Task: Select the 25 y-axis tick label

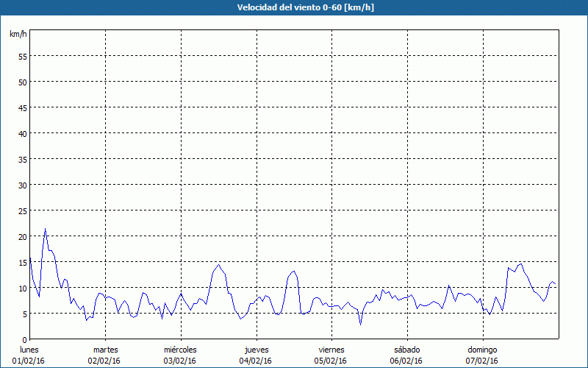Action: point(22,210)
